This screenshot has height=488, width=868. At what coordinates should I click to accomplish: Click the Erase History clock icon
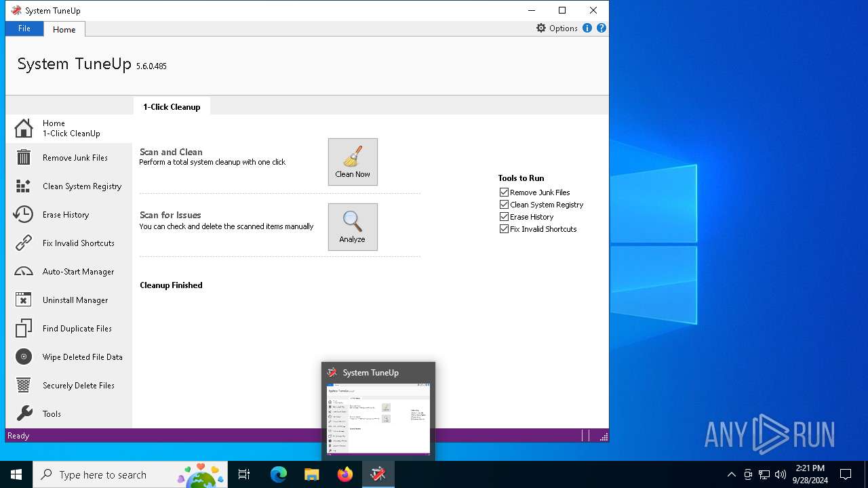click(24, 214)
